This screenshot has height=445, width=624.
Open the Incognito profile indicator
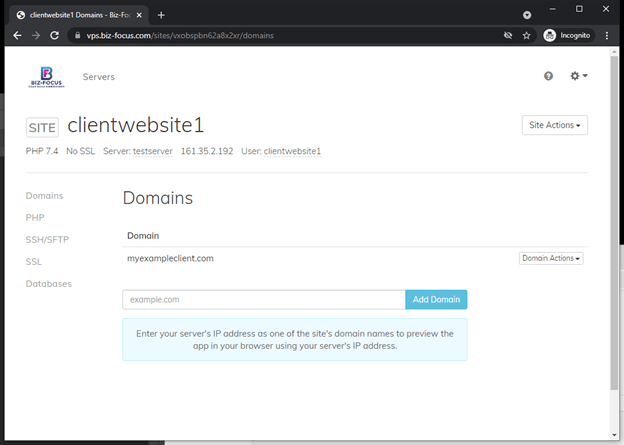(x=567, y=35)
